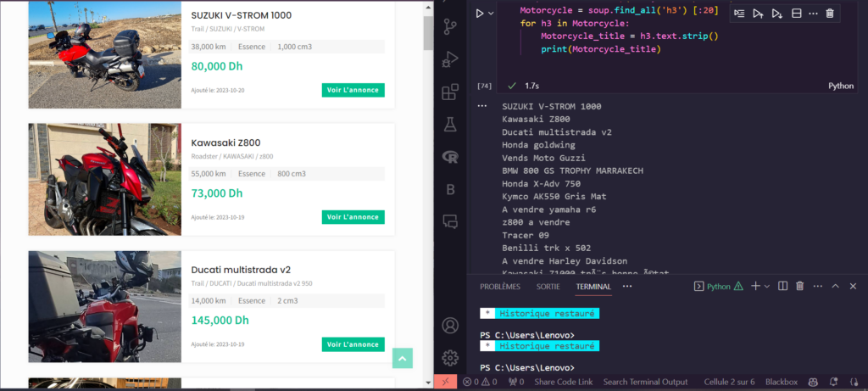The height and width of the screenshot is (391, 868).
Task: Back to top arrow button on webpage
Action: pos(403,358)
